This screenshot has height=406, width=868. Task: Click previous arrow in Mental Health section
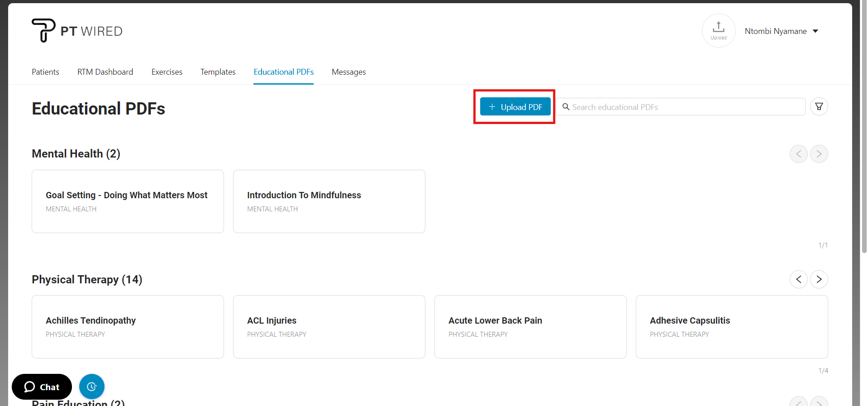pos(798,154)
